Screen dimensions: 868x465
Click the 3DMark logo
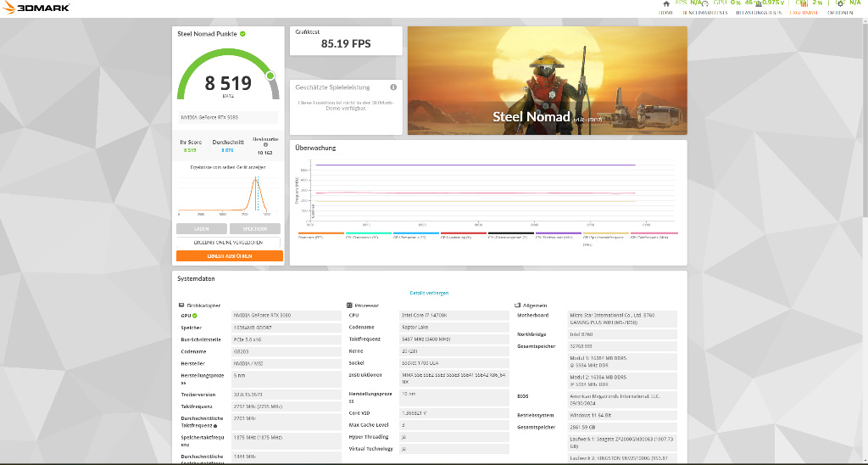[36, 7]
